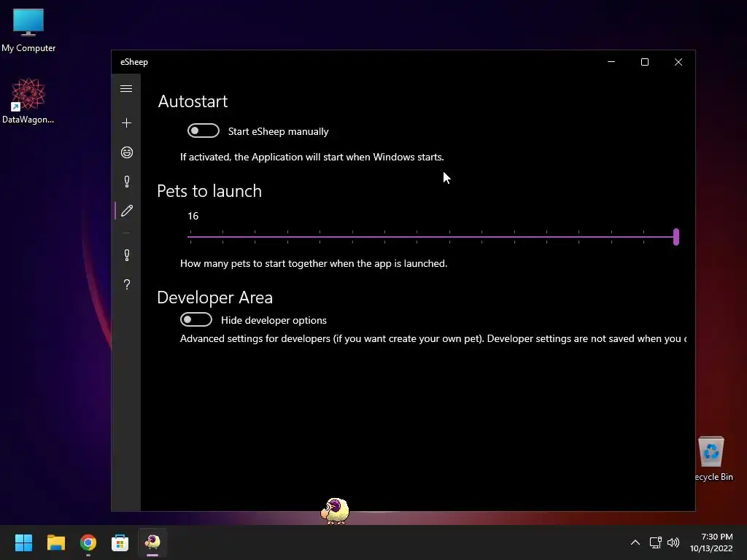Launch Google Chrome from the taskbar
The image size is (747, 560).
click(x=88, y=542)
